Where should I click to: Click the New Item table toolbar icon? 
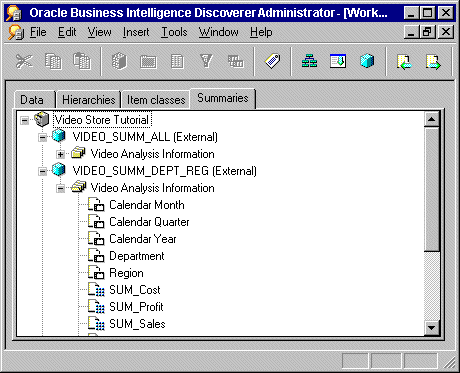(x=177, y=62)
